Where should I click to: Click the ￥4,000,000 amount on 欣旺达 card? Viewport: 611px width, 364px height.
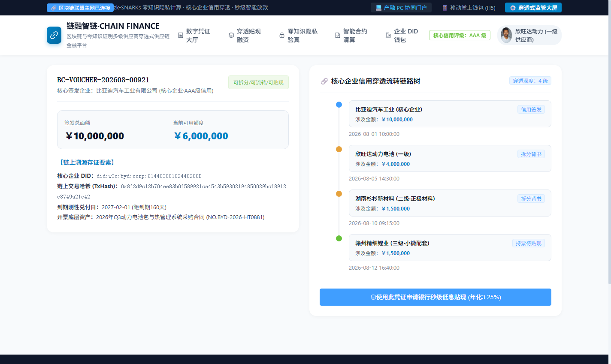pos(396,164)
